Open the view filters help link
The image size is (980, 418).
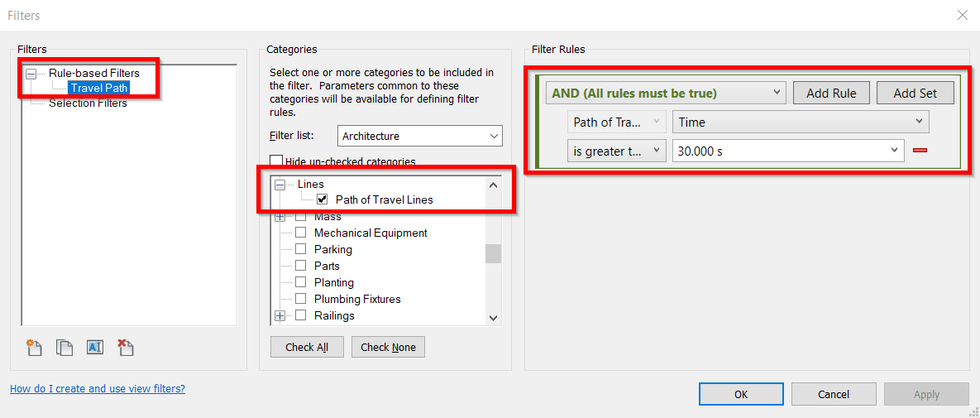pos(98,388)
